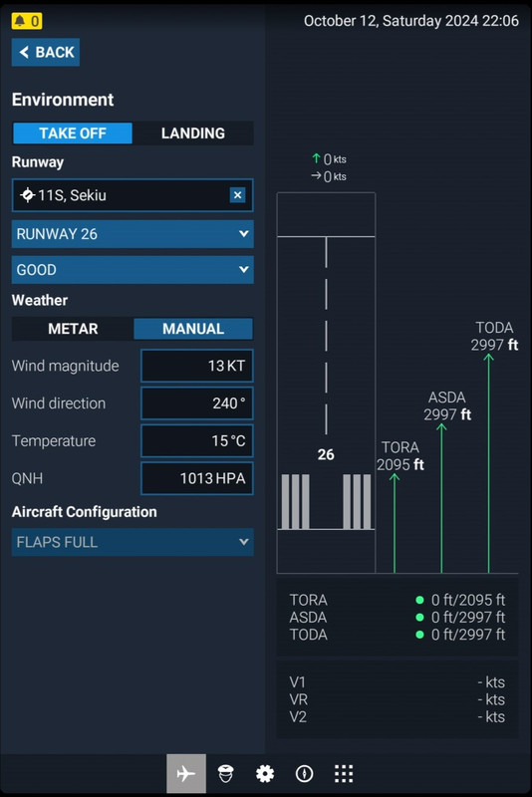Image resolution: width=532 pixels, height=797 pixels.
Task: Open the apps grid icon
Action: [344, 774]
